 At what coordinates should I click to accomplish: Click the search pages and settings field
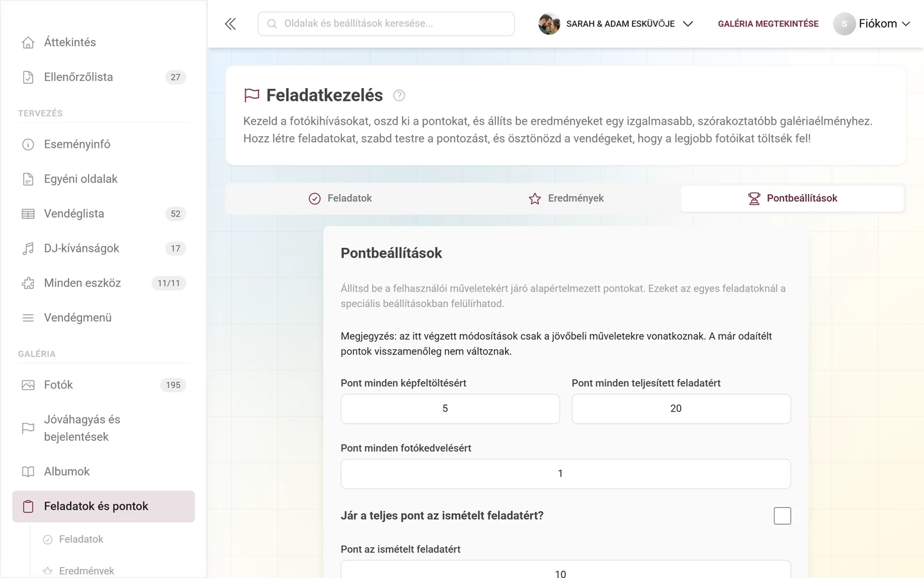tap(386, 24)
